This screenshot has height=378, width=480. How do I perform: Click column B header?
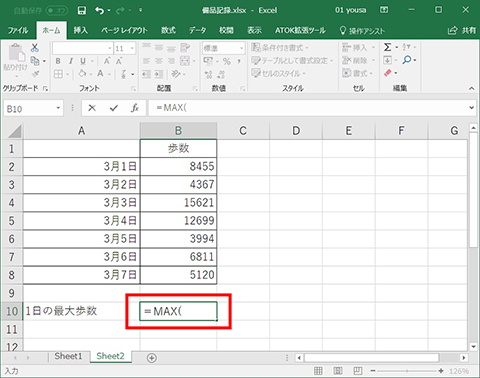tap(178, 131)
